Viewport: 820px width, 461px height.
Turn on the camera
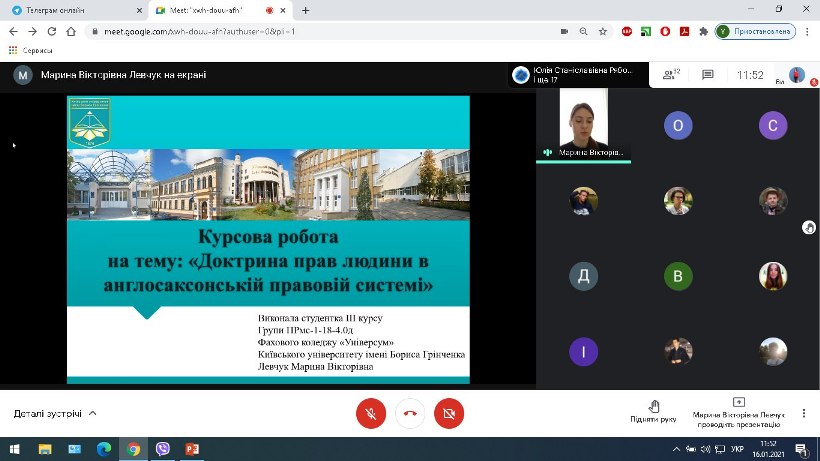(448, 413)
